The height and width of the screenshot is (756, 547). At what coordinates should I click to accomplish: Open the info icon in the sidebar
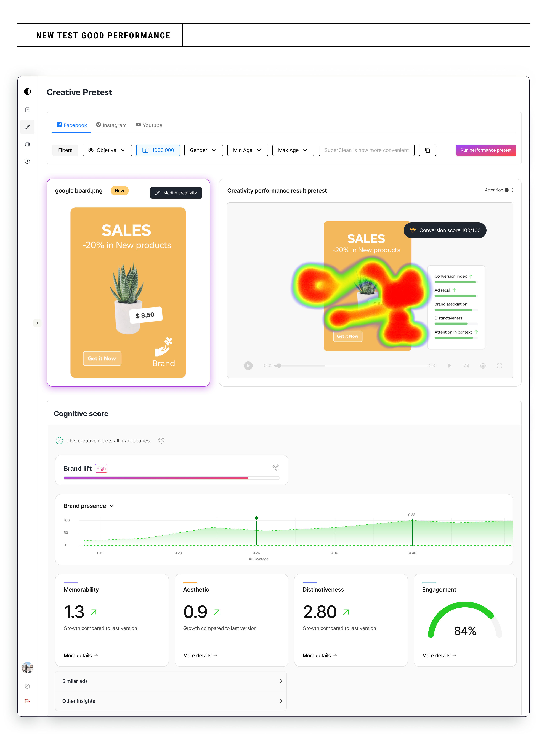coord(27,161)
